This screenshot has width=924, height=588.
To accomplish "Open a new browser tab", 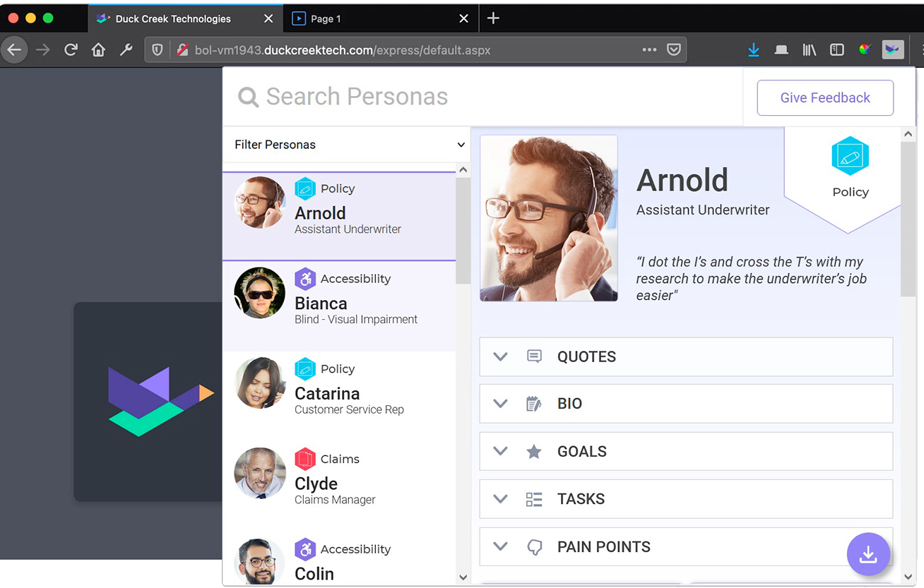I will [x=493, y=18].
